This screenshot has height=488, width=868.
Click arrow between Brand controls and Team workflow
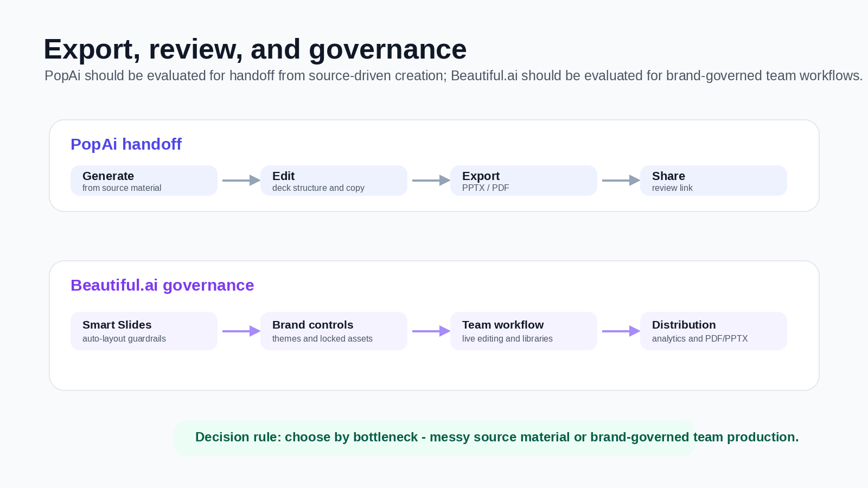click(x=431, y=331)
